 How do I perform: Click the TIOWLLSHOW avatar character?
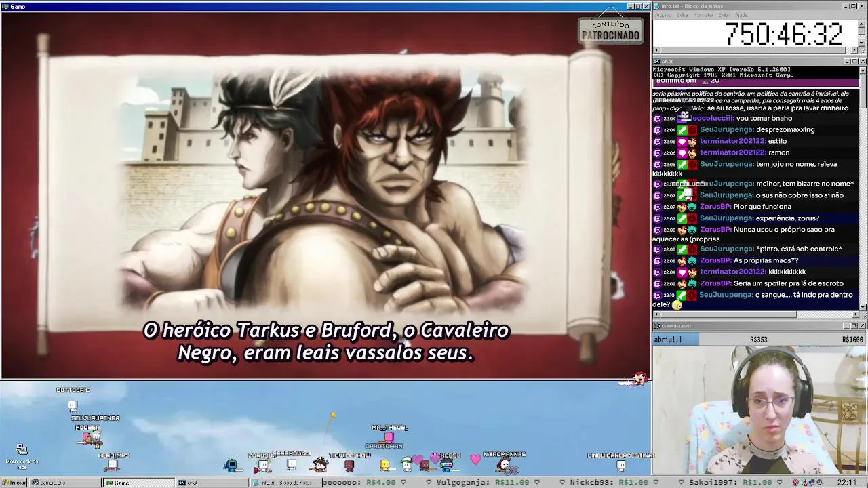coord(349,466)
